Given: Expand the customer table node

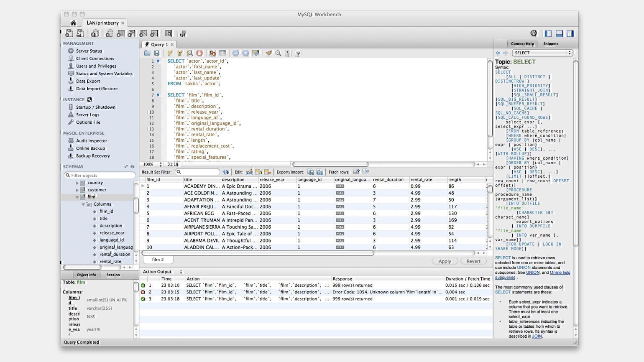Looking at the screenshot, I should [77, 190].
